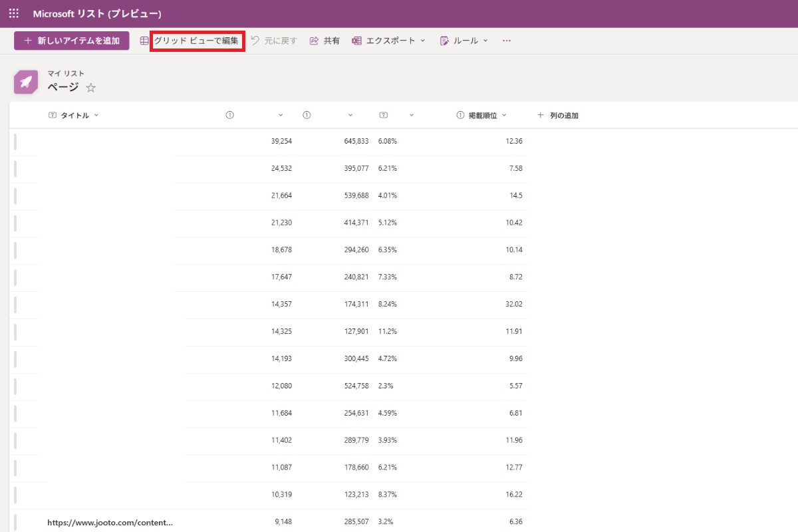
Task: Click the cell value 645,833
Action: [x=356, y=141]
